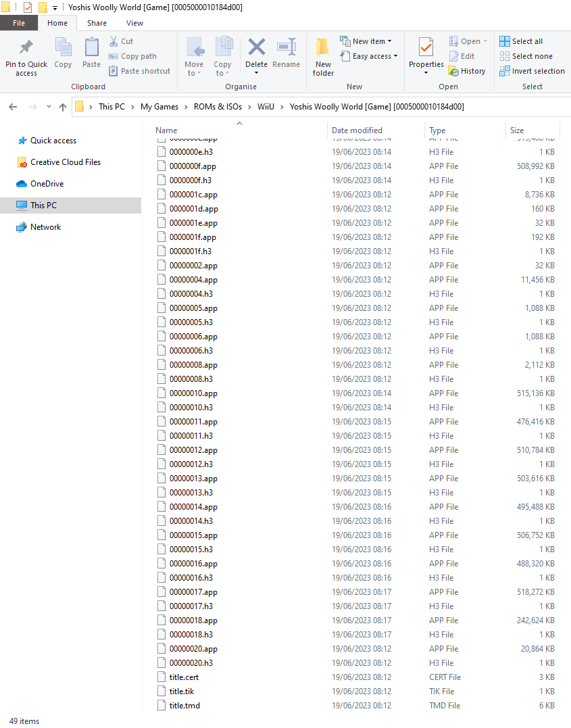Select file 0000001c.app
Viewport: 571px width, 728px height.
pyautogui.click(x=193, y=195)
